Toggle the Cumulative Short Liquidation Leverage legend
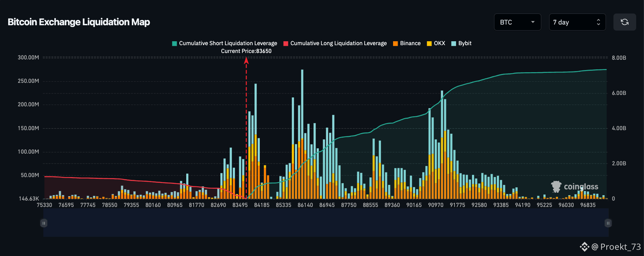The width and height of the screenshot is (644, 256). 225,43
